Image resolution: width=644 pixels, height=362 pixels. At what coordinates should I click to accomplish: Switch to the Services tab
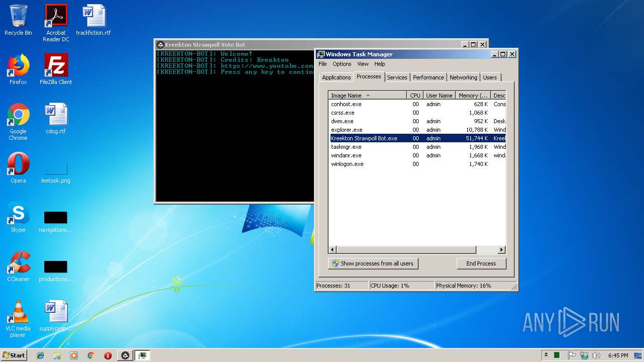click(397, 77)
